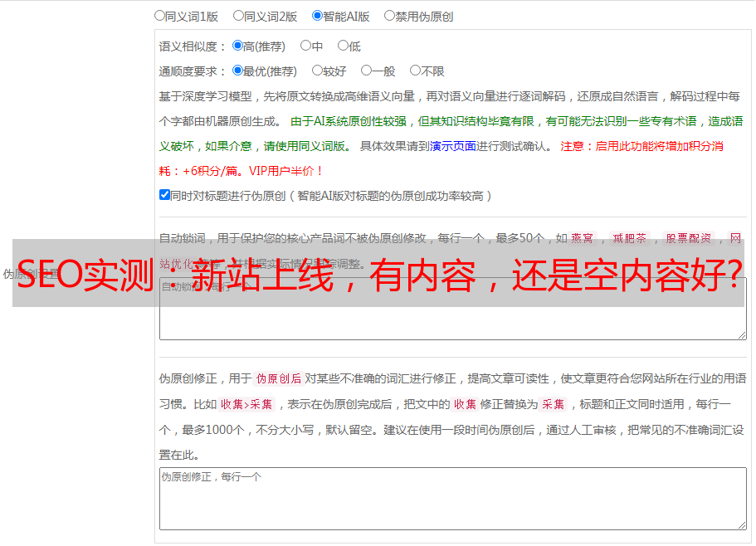This screenshot has width=756, height=546.
Task: Set 语义相似度 to 高(推荐)
Action: click(237, 46)
